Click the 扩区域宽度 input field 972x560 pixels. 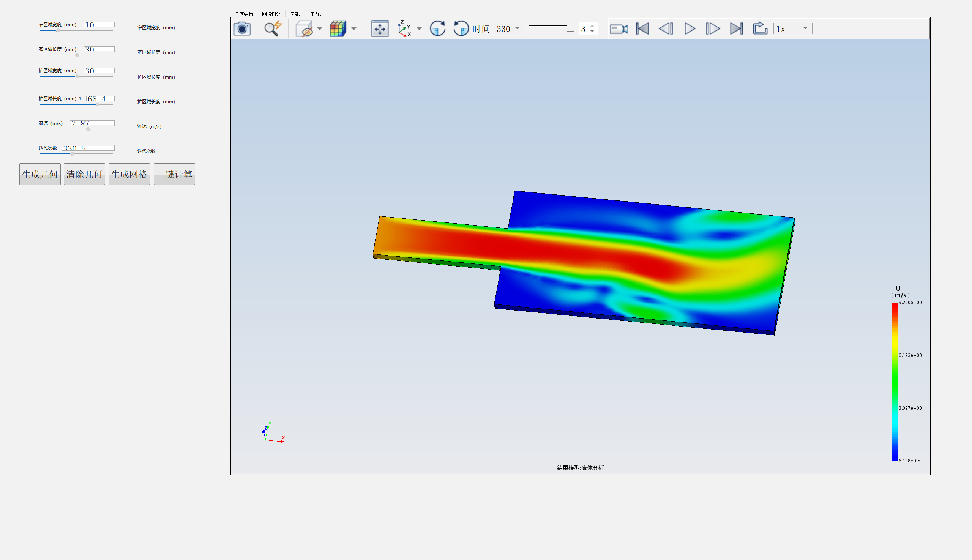point(99,70)
